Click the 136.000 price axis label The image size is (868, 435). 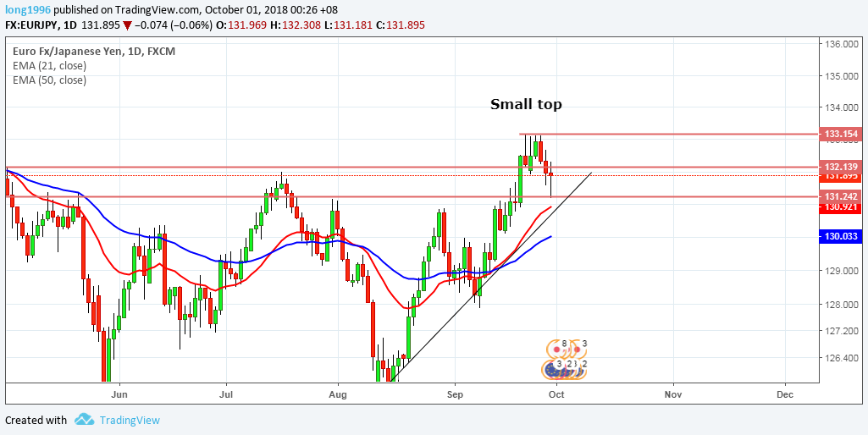coord(842,44)
